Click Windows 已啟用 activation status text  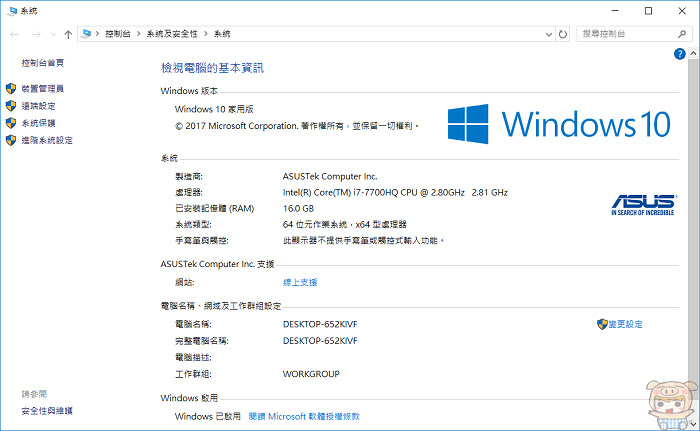[x=208, y=416]
